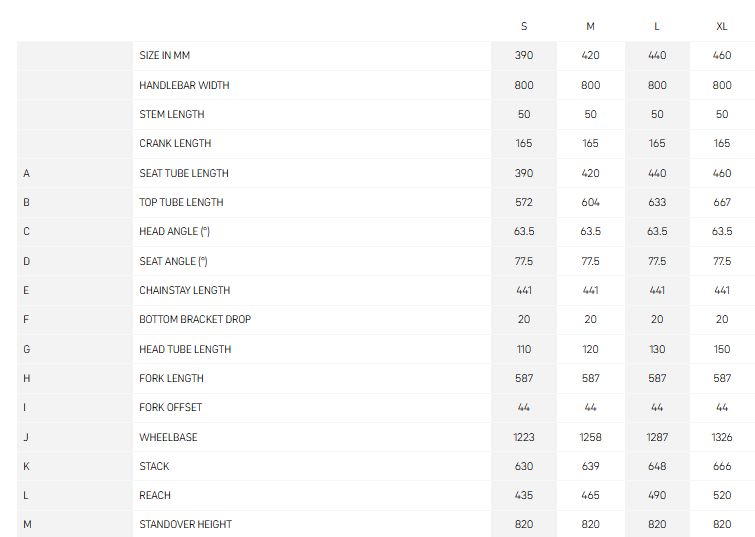Click the STACK value 648 for L
755x537 pixels.
657,466
